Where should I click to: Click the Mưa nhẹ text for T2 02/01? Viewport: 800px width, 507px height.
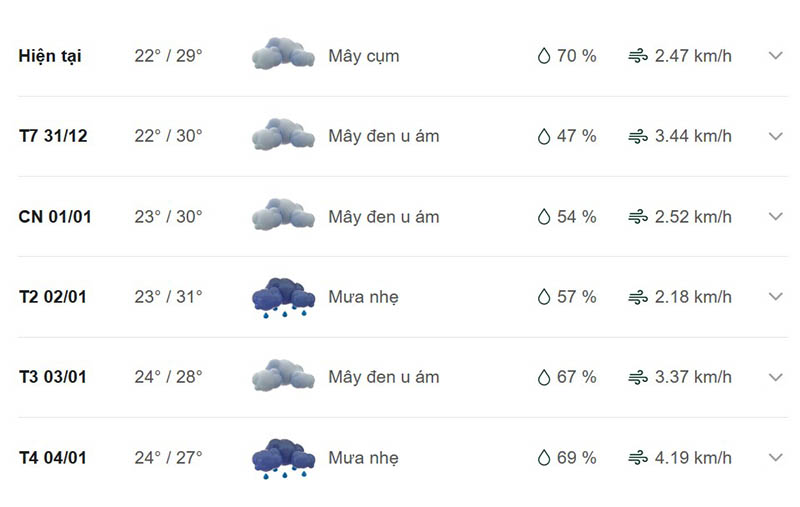pyautogui.click(x=363, y=297)
